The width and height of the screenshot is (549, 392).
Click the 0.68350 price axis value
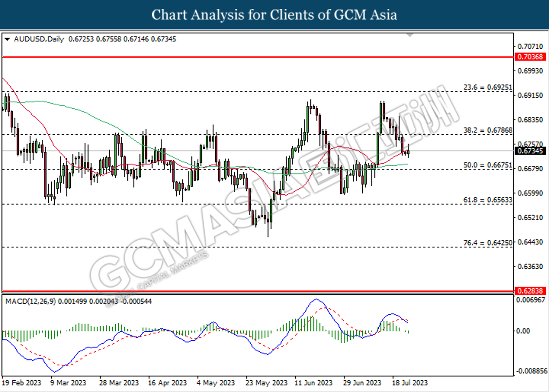530,120
